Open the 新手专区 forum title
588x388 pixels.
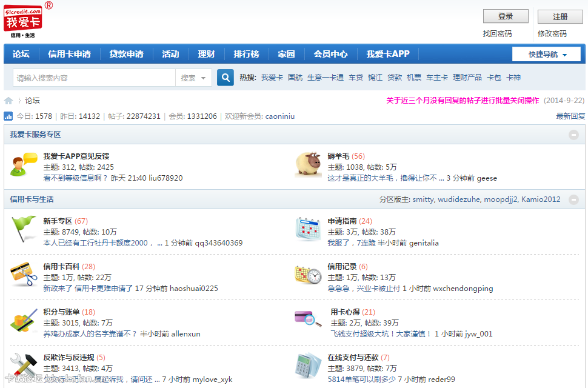pos(58,221)
